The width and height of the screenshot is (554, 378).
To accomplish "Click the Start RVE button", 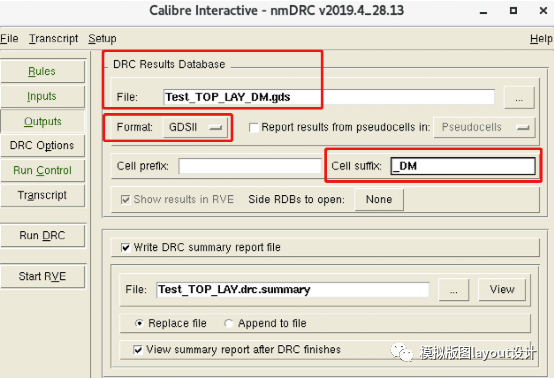I will click(x=42, y=276).
